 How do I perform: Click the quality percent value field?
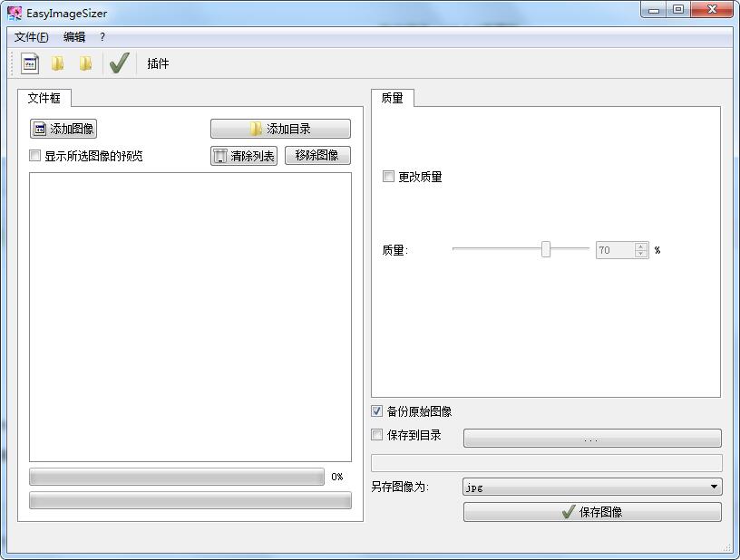click(615, 250)
